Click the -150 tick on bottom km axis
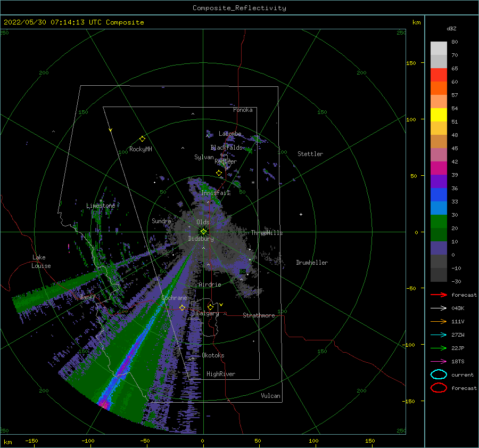Screen dimensions: 479x448 tap(31, 441)
